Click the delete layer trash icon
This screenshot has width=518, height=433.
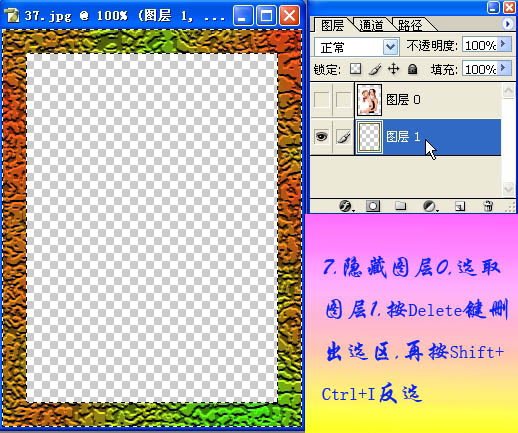(488, 206)
